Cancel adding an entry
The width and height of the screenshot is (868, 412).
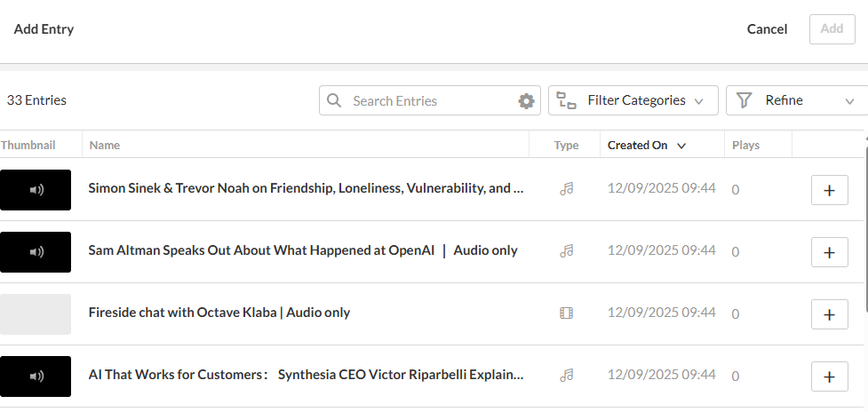click(767, 29)
